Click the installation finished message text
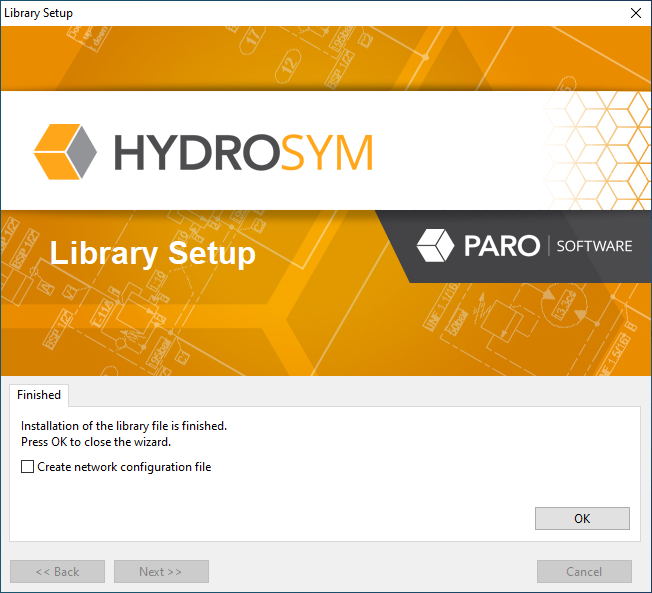This screenshot has height=593, width=652. tap(124, 426)
